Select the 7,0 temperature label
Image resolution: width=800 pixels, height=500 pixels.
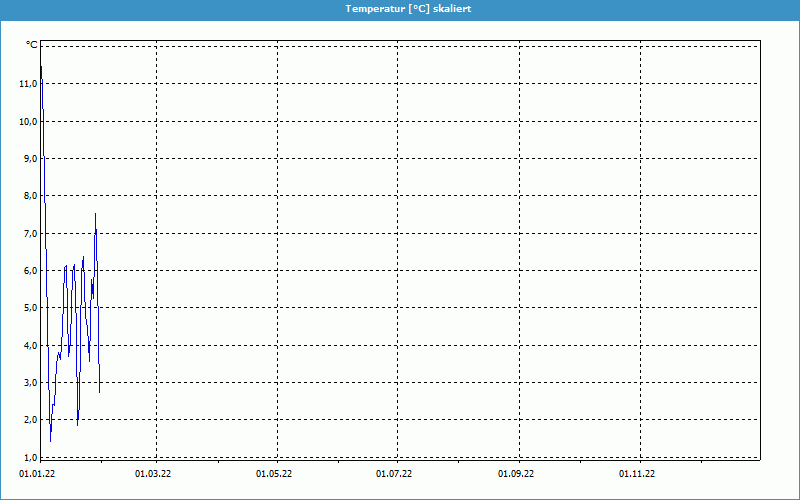coord(30,233)
